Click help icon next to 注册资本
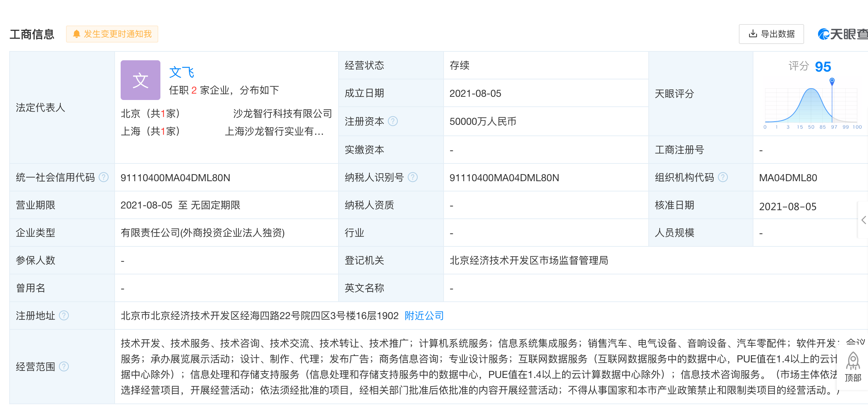 (393, 121)
